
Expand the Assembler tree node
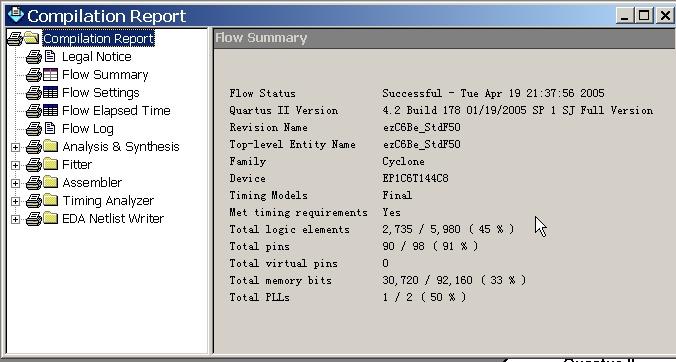(x=15, y=184)
